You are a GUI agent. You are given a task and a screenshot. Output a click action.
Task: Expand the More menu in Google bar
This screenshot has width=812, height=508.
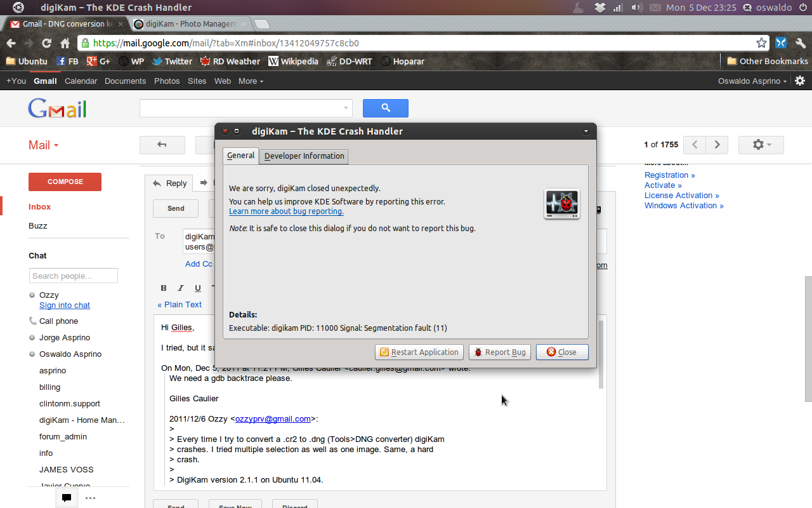pos(251,81)
